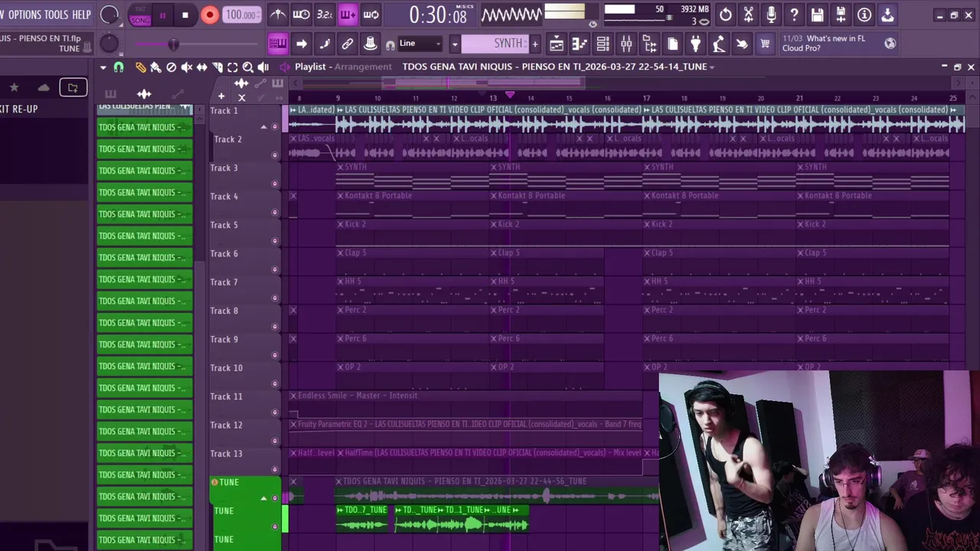The height and width of the screenshot is (551, 980).
Task: Toggle the link chain multilink icon
Action: pos(348,44)
